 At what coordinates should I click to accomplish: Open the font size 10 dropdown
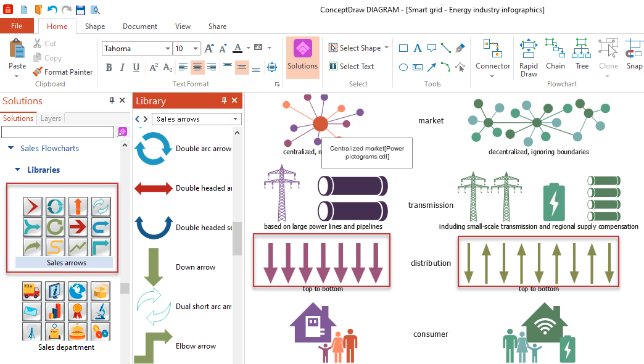pos(196,49)
